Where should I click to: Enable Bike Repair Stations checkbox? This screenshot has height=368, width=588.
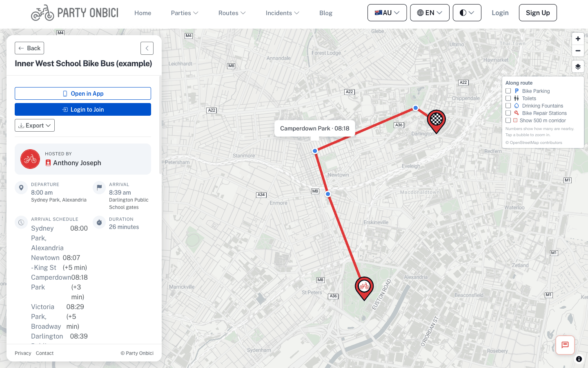tap(508, 113)
